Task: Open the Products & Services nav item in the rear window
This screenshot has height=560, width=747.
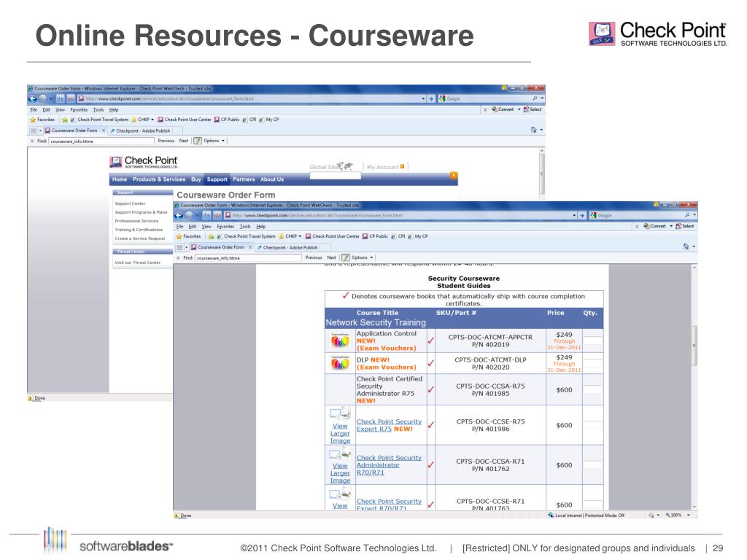Action: click(x=158, y=179)
